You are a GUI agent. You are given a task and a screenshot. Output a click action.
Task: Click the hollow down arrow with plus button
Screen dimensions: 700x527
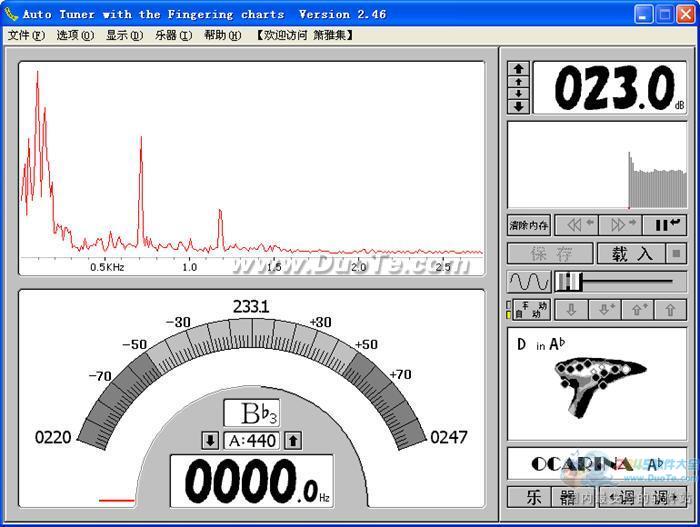click(604, 310)
